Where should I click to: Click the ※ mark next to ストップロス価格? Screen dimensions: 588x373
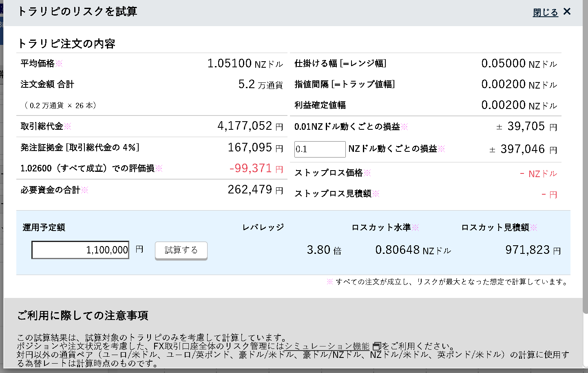[367, 173]
